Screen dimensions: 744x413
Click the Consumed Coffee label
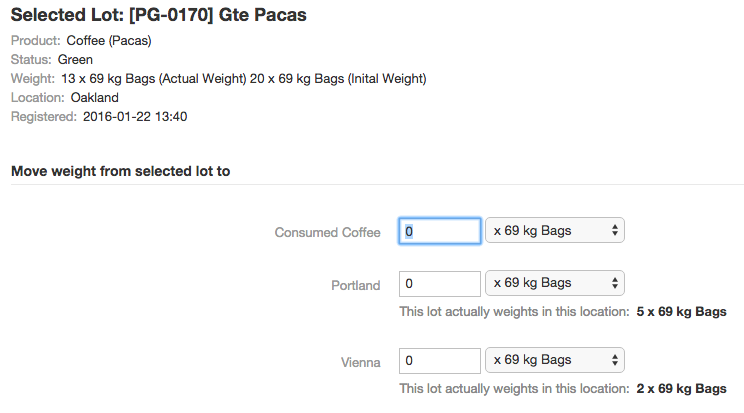[x=327, y=232]
